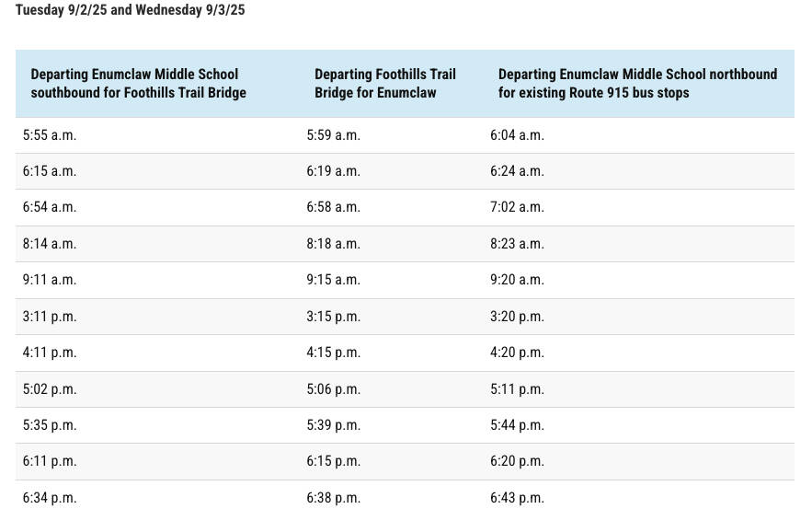Select the 3:15 p.m. Foothills Trail time
This screenshot has width=812, height=532.
[333, 317]
